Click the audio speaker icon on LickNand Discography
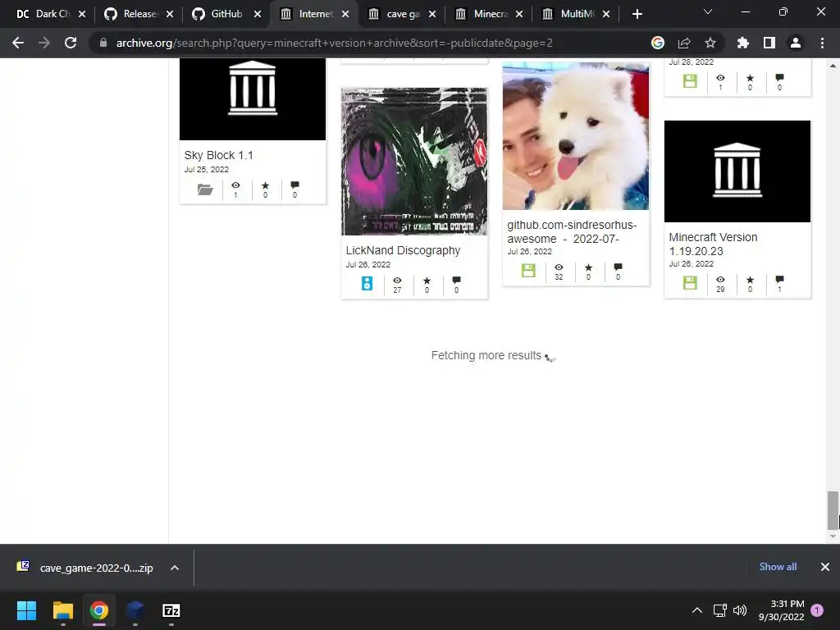 click(x=367, y=283)
